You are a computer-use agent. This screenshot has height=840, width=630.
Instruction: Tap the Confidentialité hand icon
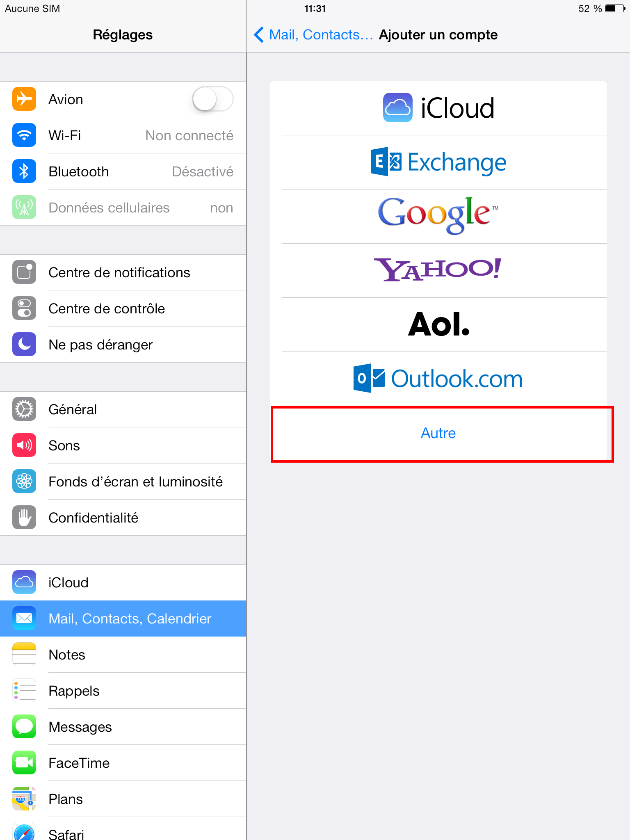pyautogui.click(x=24, y=518)
